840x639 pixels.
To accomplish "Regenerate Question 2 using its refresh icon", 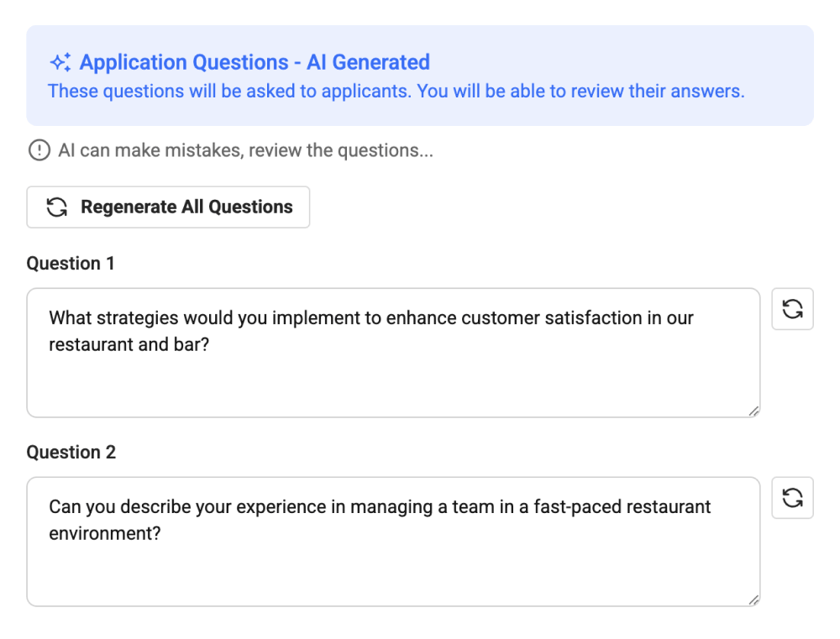I will [792, 498].
